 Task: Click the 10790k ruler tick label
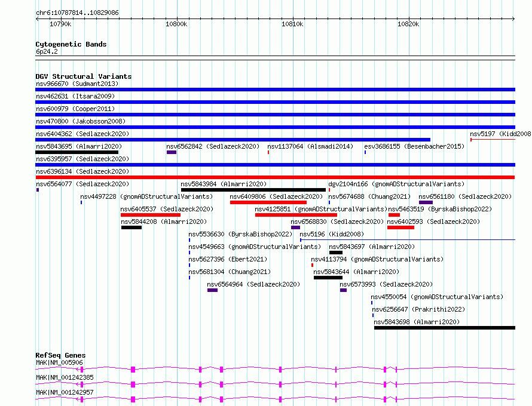60,24
